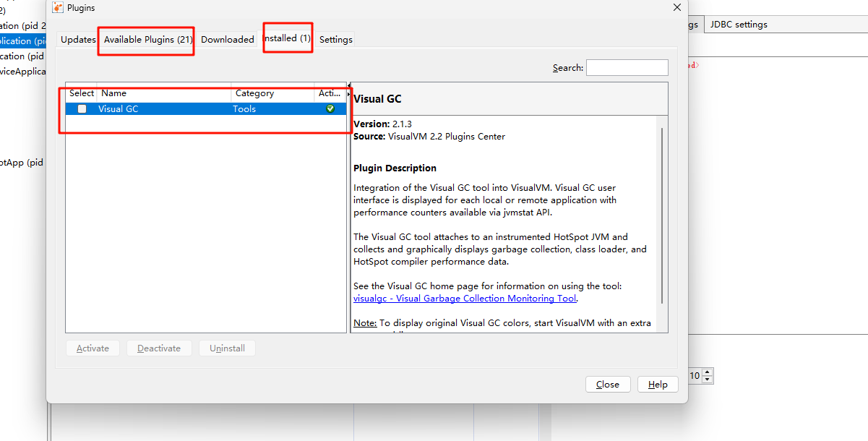Click the Tools category cell
Screen dimensions: 868x441
tap(273, 109)
